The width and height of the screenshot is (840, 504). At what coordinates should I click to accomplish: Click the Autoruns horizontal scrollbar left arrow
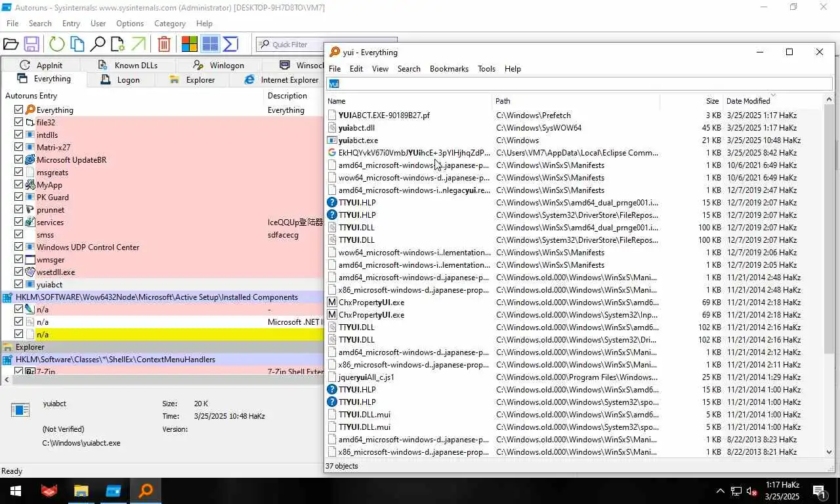(7, 379)
